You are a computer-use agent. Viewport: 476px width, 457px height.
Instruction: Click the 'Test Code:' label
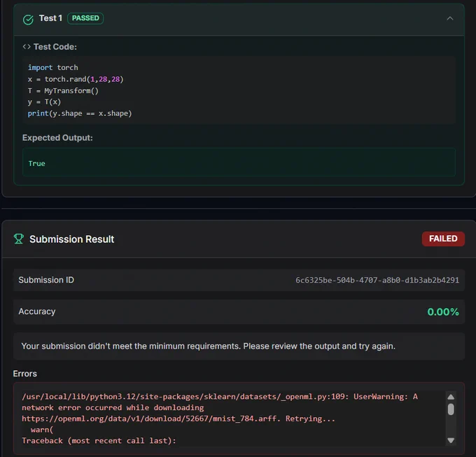pos(55,47)
